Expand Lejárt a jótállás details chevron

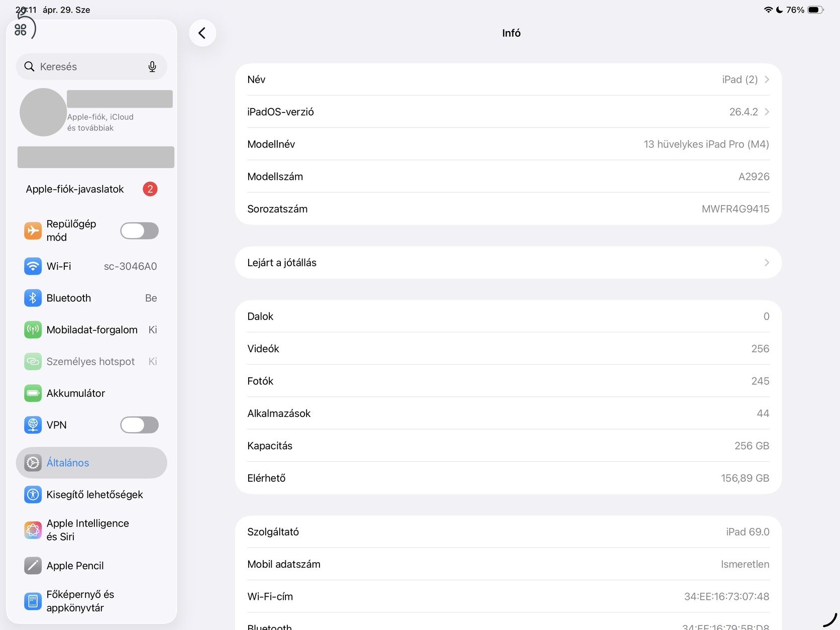coord(767,263)
